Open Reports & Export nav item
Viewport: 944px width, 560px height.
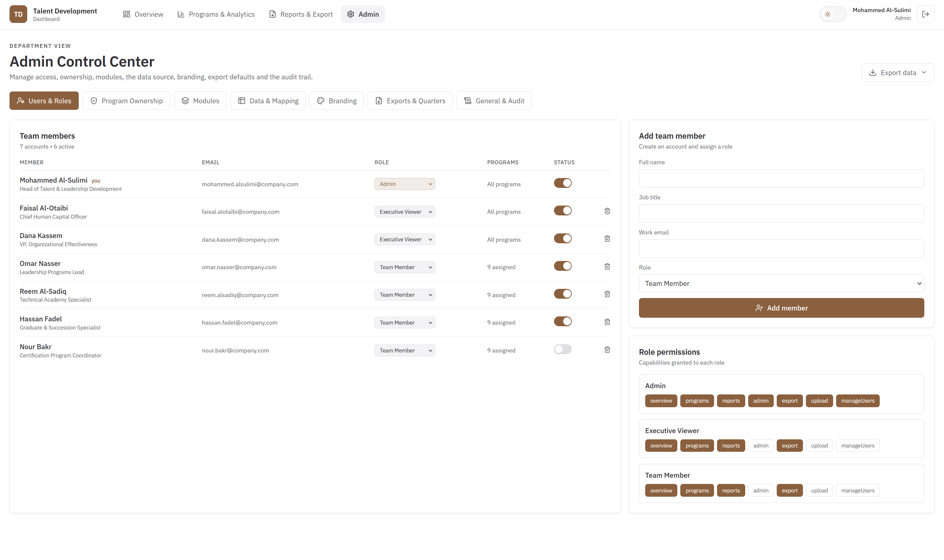pyautogui.click(x=301, y=14)
